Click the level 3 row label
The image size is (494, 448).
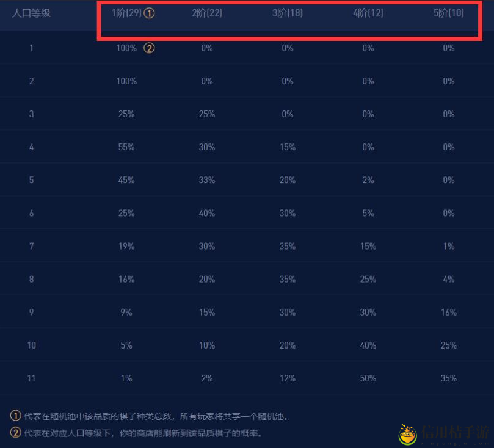(x=31, y=114)
